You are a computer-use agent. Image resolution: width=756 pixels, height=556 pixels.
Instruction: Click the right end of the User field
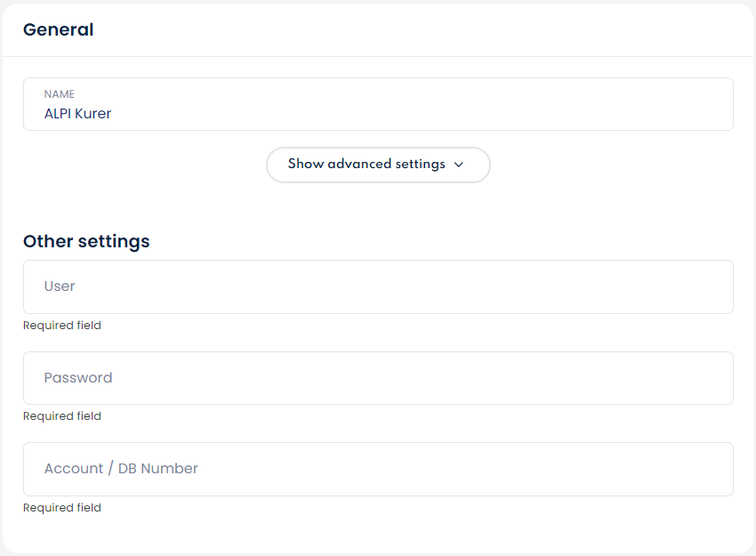pyautogui.click(x=712, y=286)
